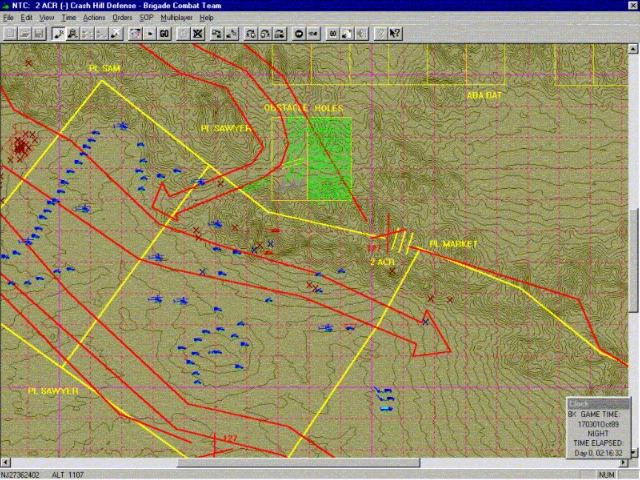Expand the Multiplayer menu
The height and width of the screenshot is (480, 640).
[177, 18]
